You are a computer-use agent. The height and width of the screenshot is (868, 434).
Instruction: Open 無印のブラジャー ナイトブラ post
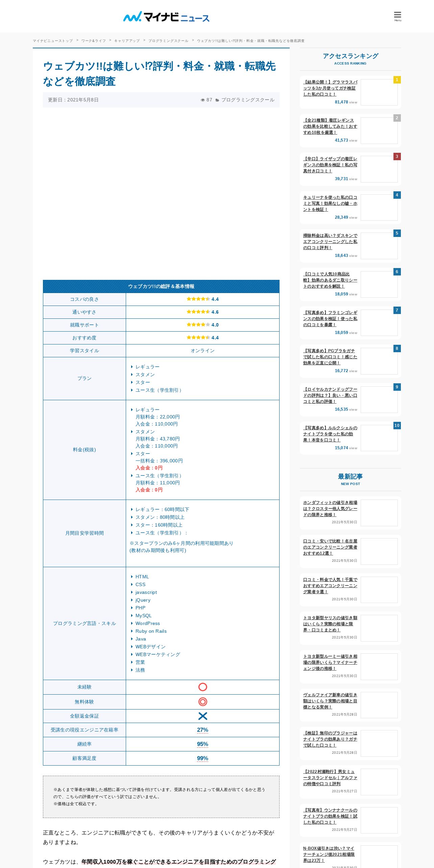pyautogui.click(x=330, y=739)
